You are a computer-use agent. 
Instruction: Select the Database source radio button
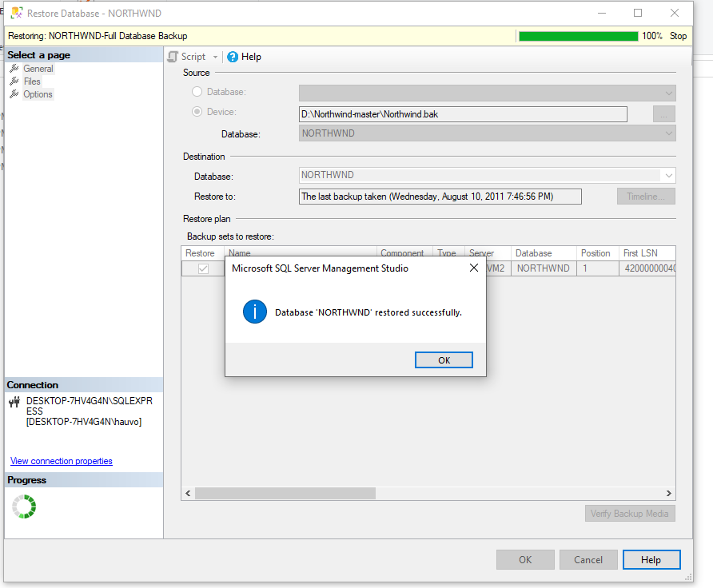click(197, 93)
